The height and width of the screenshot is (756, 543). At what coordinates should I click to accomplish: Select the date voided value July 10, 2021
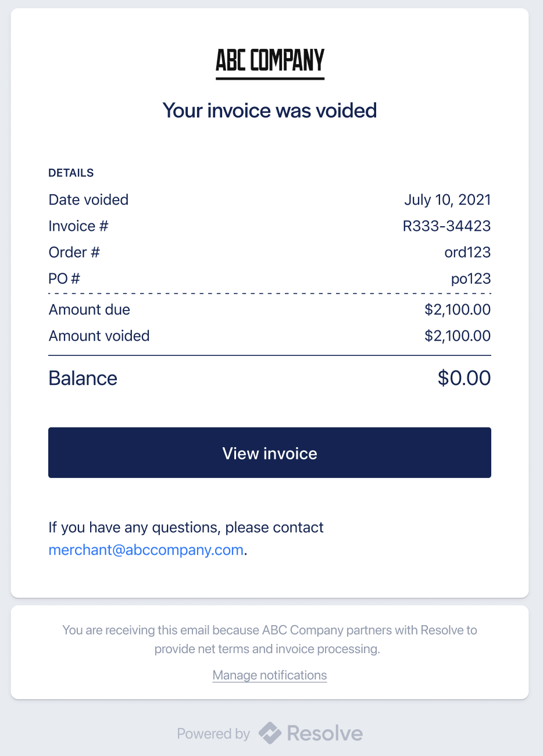[448, 200]
